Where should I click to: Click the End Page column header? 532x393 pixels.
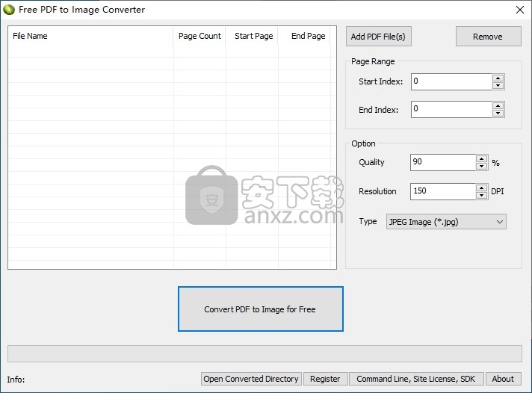304,36
